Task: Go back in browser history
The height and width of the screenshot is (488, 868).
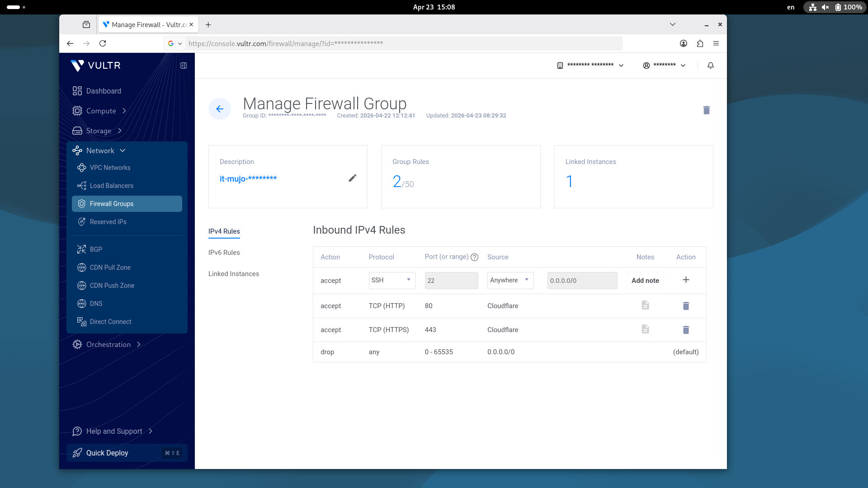Action: point(70,43)
